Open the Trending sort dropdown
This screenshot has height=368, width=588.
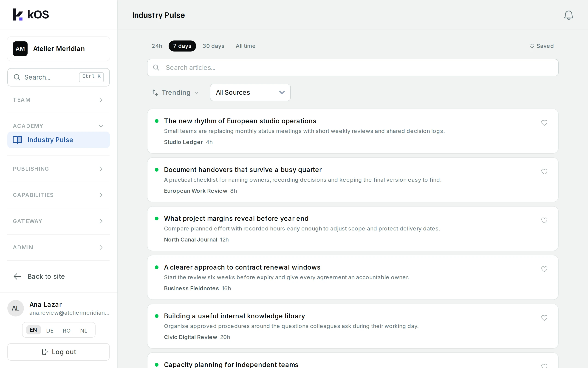click(x=175, y=92)
